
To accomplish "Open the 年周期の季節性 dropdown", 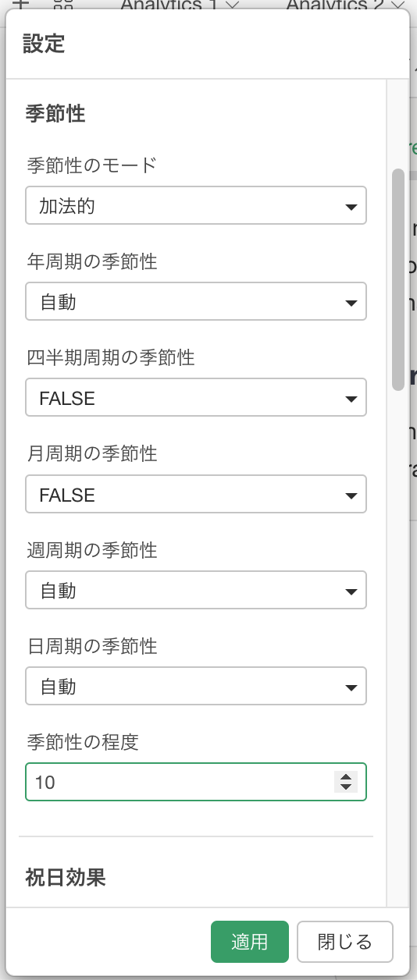I will pyautogui.click(x=196, y=301).
